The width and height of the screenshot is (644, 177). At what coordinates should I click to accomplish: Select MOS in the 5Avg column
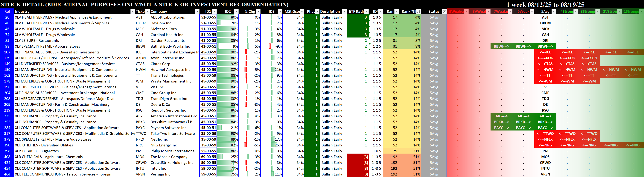(545, 157)
